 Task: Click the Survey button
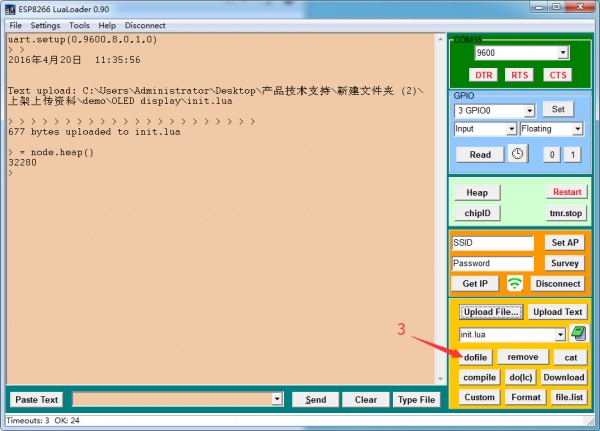(x=564, y=263)
